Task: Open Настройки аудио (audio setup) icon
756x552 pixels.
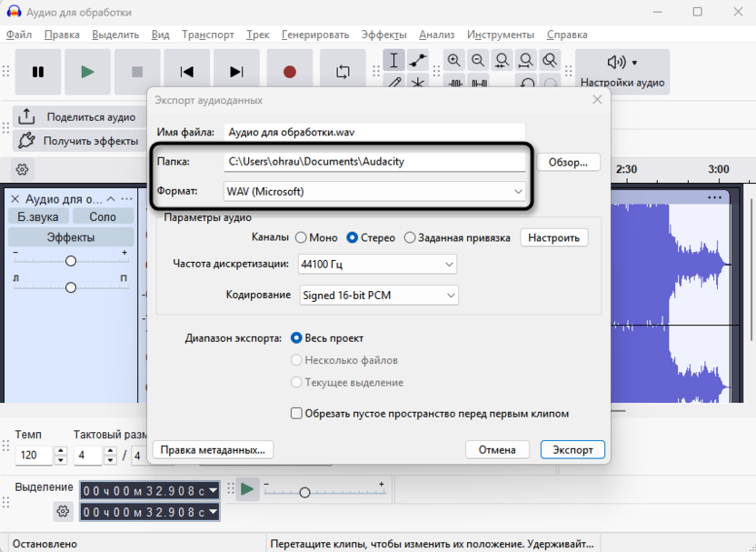Action: click(617, 64)
